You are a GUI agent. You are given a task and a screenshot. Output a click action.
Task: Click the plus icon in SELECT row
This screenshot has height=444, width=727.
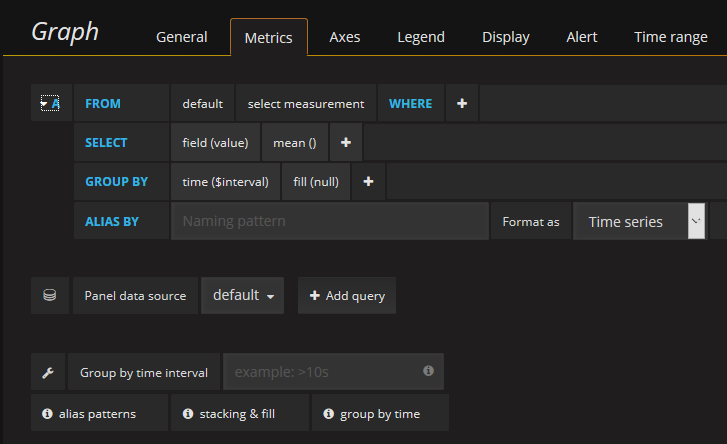[x=346, y=142]
